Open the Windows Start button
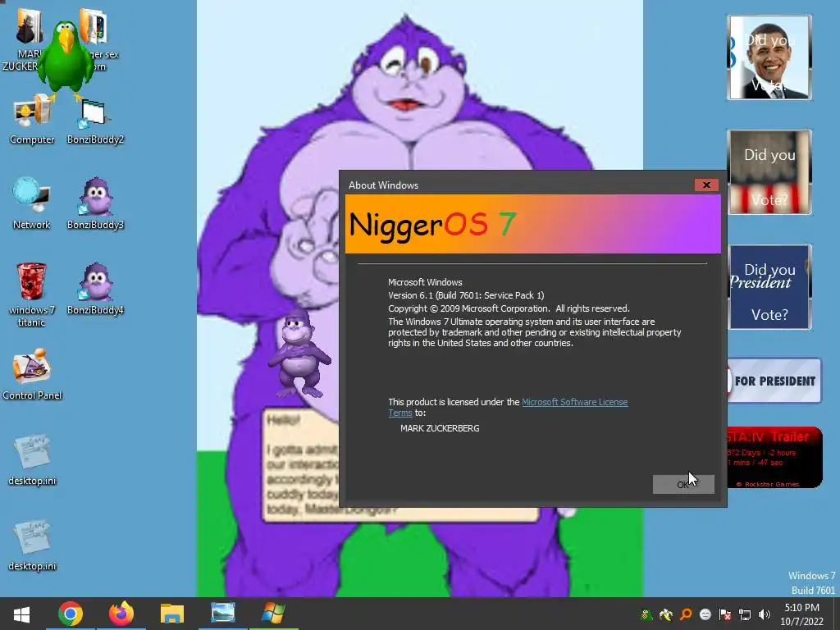840x630 pixels. tap(21, 614)
